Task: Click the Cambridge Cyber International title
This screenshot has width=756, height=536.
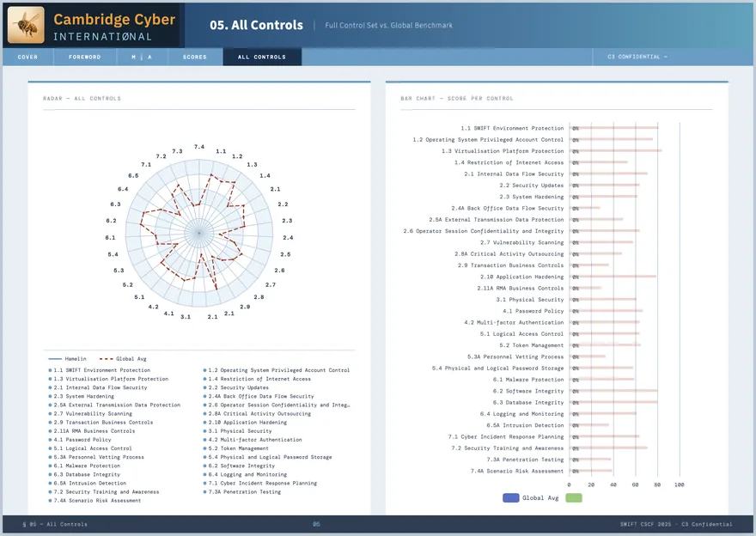Action: (114, 27)
